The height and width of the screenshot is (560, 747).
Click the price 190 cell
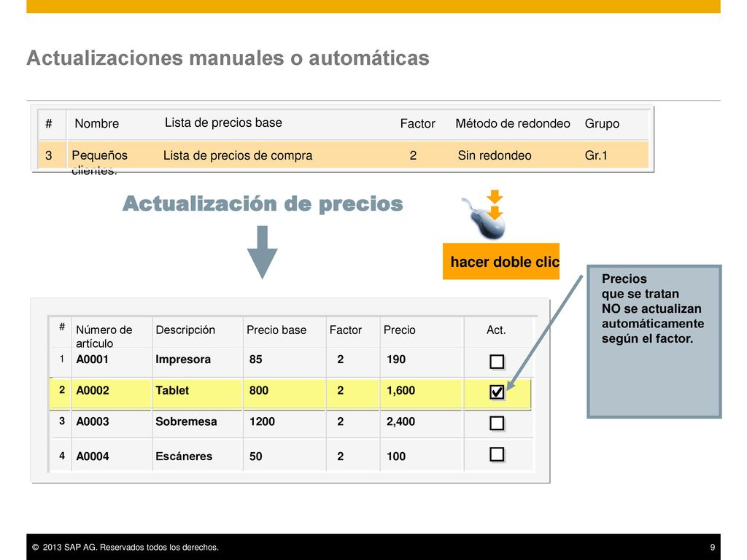tap(396, 359)
